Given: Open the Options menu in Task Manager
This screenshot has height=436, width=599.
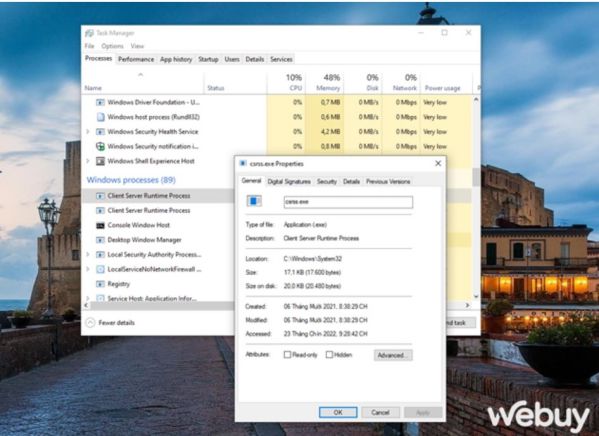Looking at the screenshot, I should pyautogui.click(x=112, y=46).
